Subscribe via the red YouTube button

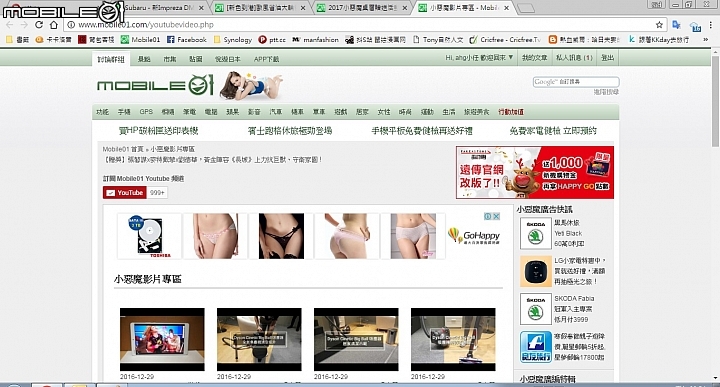(124, 193)
